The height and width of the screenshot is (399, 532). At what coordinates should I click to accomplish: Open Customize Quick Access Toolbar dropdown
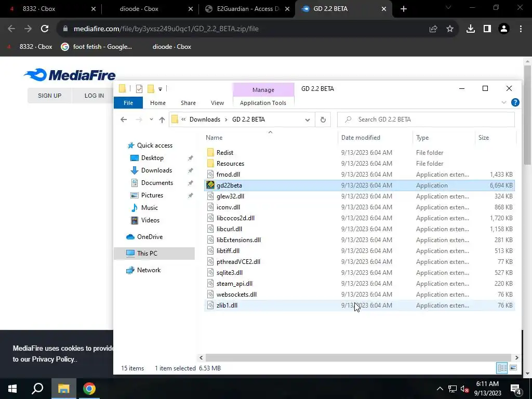(x=160, y=89)
